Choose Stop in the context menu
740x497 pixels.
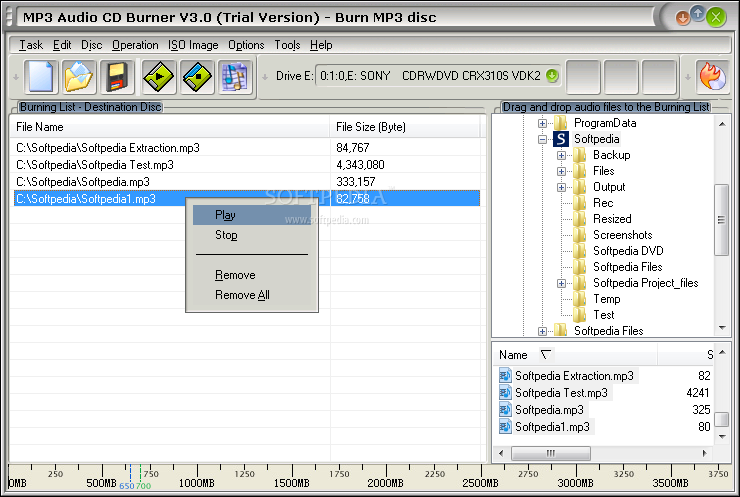click(x=252, y=235)
